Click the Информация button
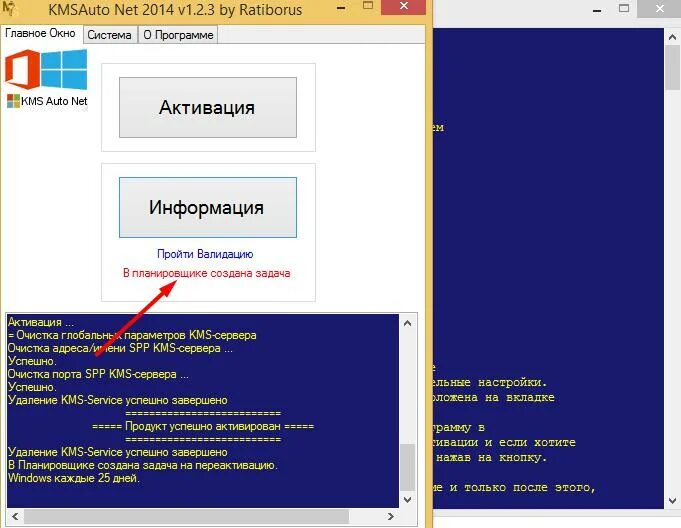681x528 pixels. pyautogui.click(x=208, y=208)
